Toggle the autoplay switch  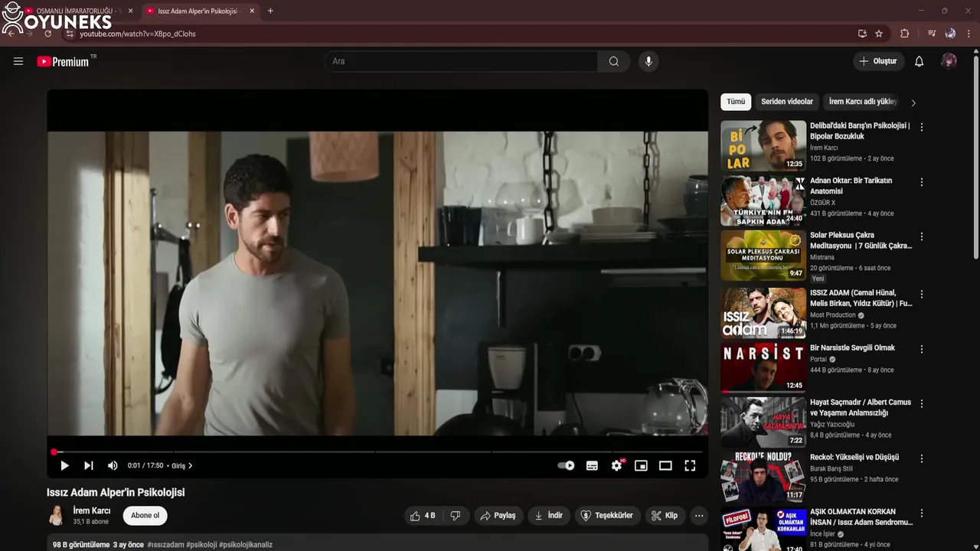(x=566, y=465)
